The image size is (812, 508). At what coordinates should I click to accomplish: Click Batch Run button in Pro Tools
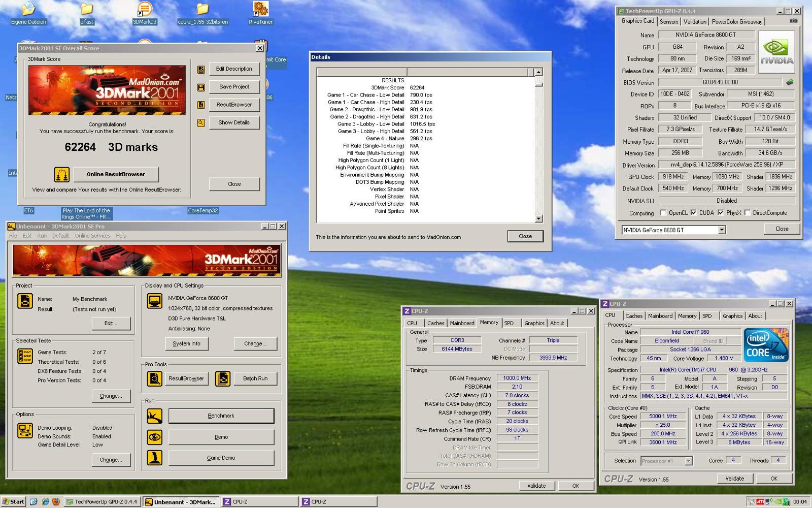pyautogui.click(x=255, y=378)
